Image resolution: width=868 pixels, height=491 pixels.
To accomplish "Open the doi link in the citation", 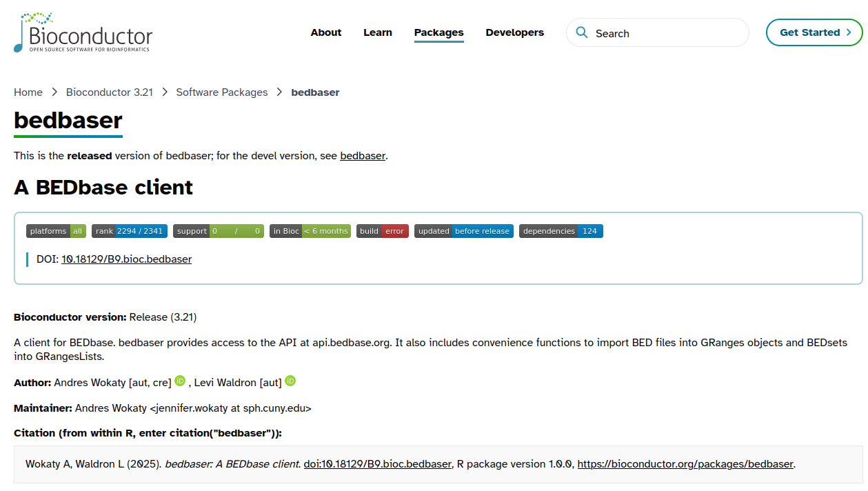I will coord(377,464).
